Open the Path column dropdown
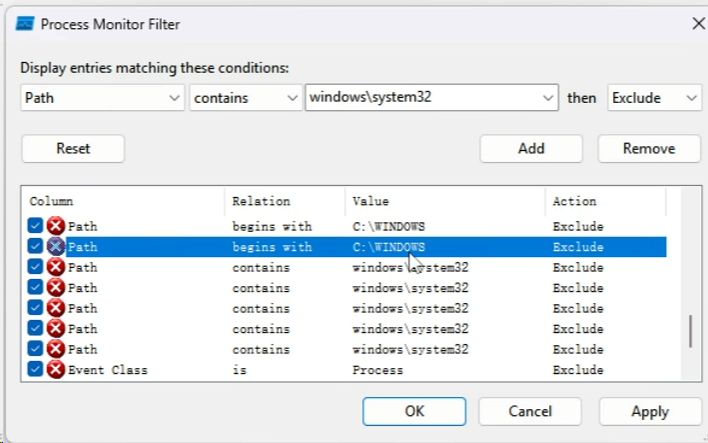The width and height of the screenshot is (708, 443). tap(102, 98)
